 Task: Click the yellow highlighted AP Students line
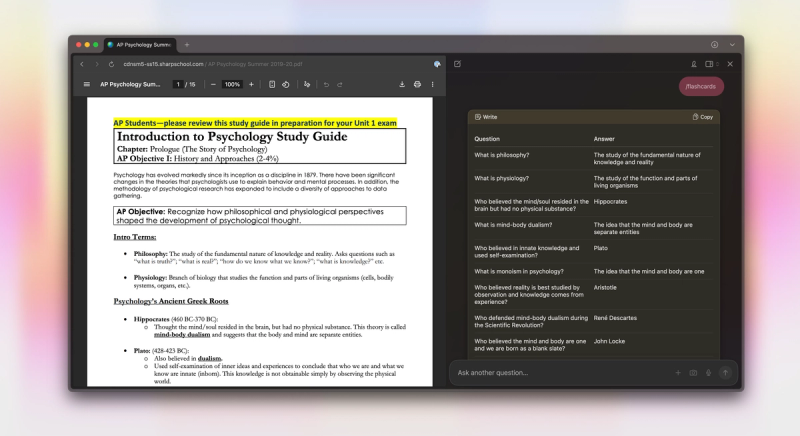(255, 123)
